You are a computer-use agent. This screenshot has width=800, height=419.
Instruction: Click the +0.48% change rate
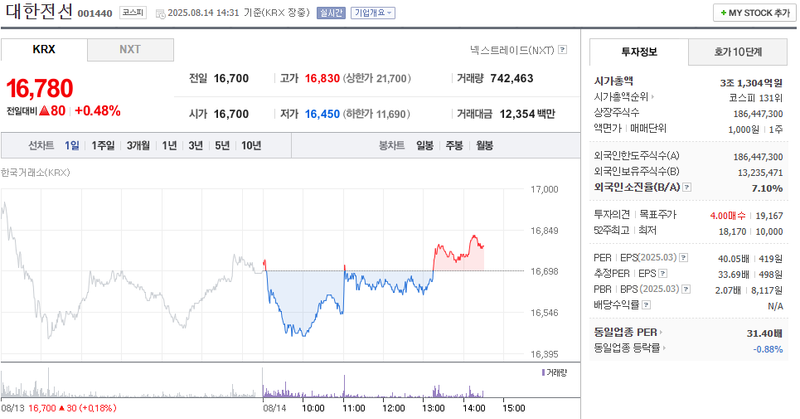97,111
